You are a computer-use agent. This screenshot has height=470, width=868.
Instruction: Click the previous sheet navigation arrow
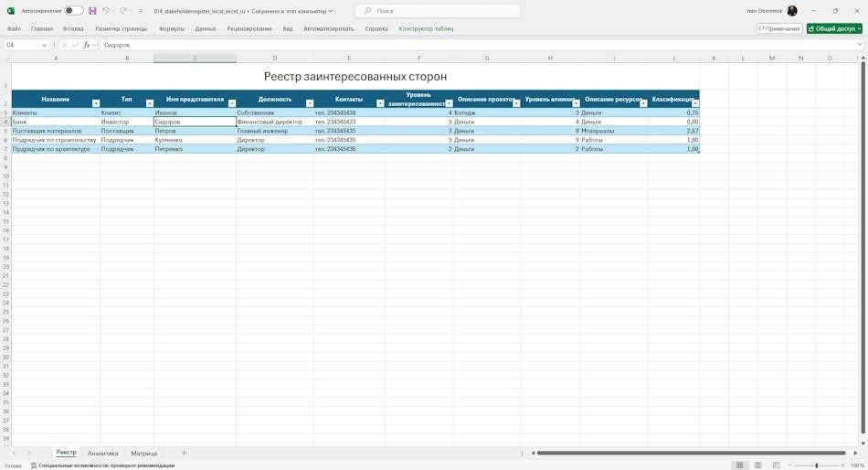(15, 453)
